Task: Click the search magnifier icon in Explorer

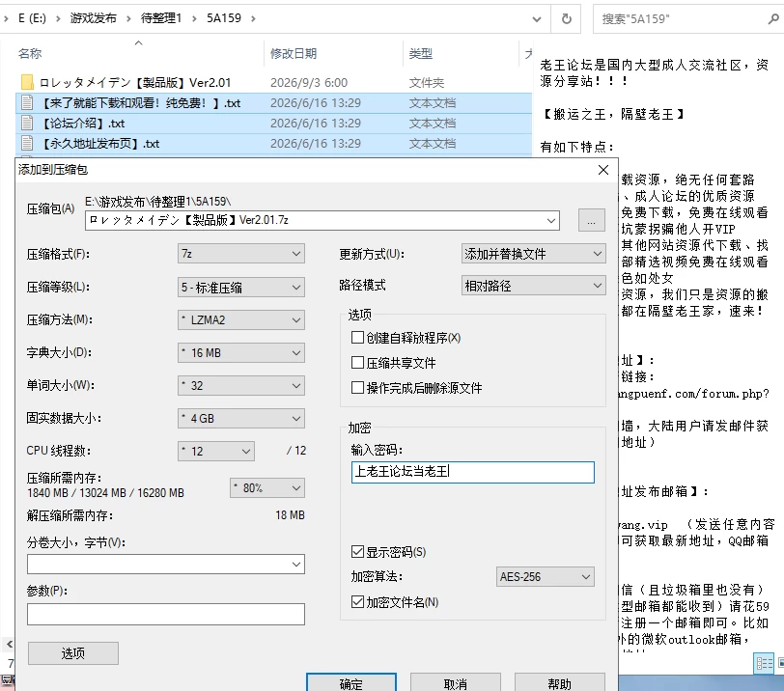Action: pyautogui.click(x=773, y=19)
